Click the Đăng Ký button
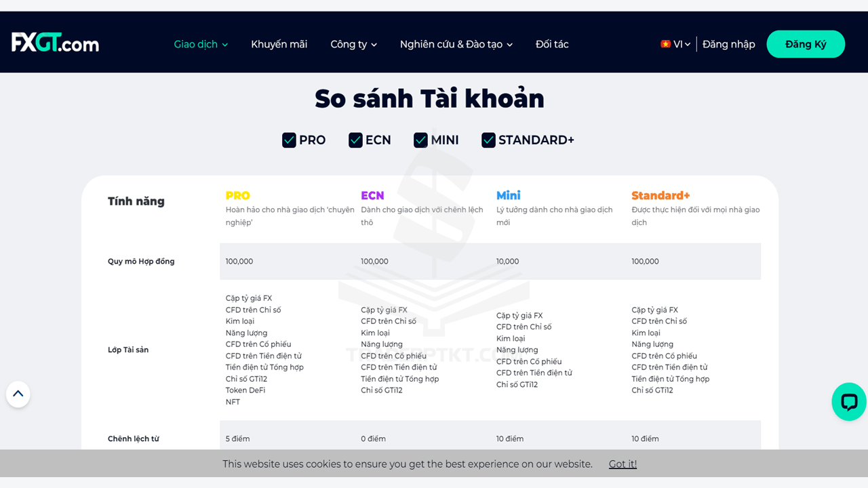Viewport: 868px width, 488px height. [x=806, y=44]
